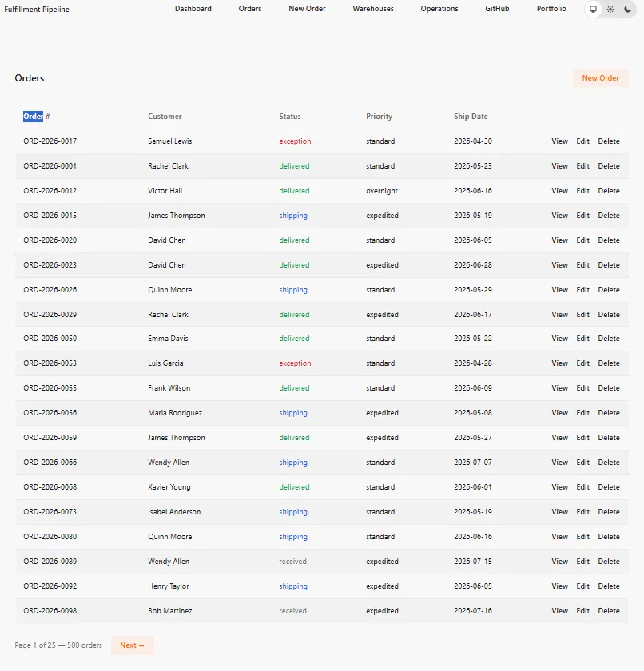The width and height of the screenshot is (644, 671).
Task: Click the Priority column header
Action: [379, 117]
